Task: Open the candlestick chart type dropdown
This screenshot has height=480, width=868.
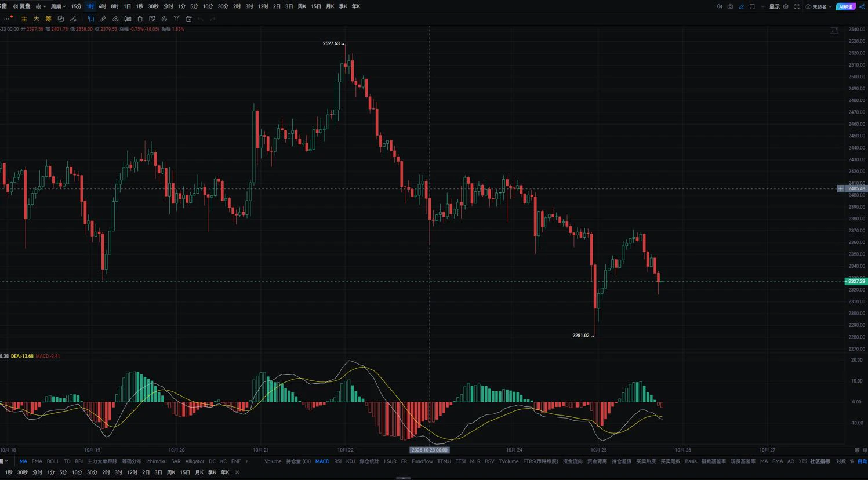Action: point(41,6)
